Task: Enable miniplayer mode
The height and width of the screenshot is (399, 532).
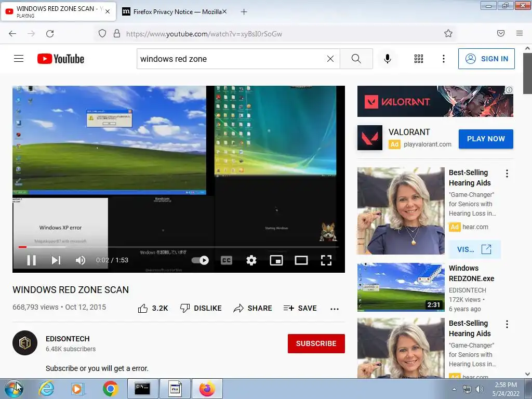Action: [x=276, y=260]
